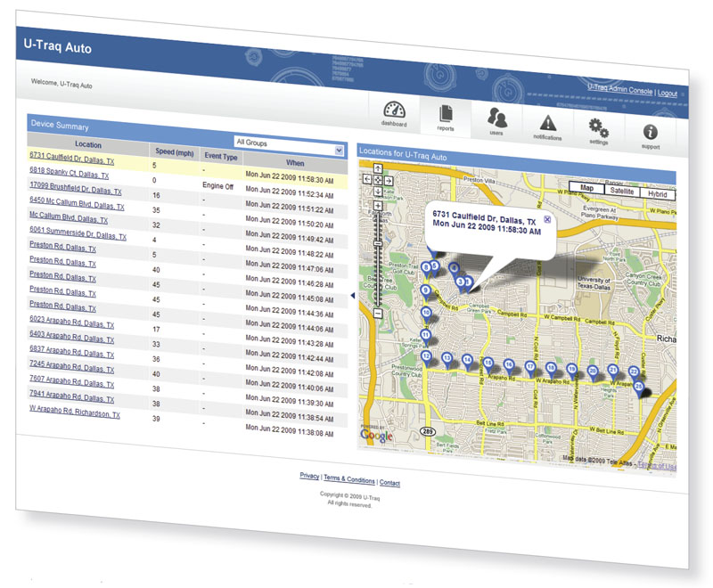Open 6731 Caulfield Dr location link
The image size is (713, 588).
click(x=72, y=158)
